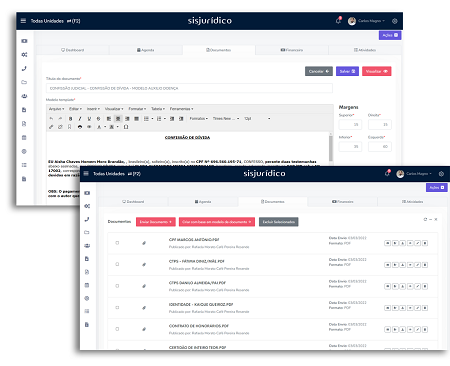Open Formatos dropdown in editor toolbar
This screenshot has width=450, height=366.
coord(199,119)
